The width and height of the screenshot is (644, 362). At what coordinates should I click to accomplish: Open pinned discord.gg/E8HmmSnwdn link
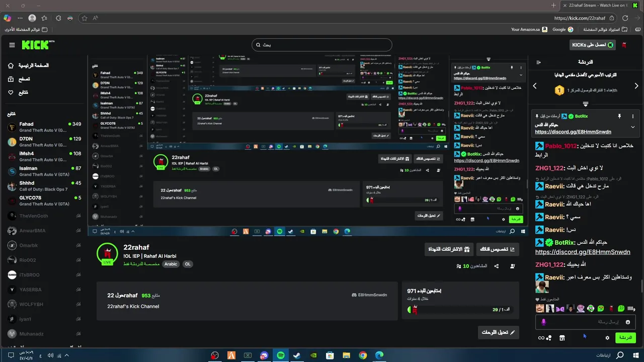573,132
